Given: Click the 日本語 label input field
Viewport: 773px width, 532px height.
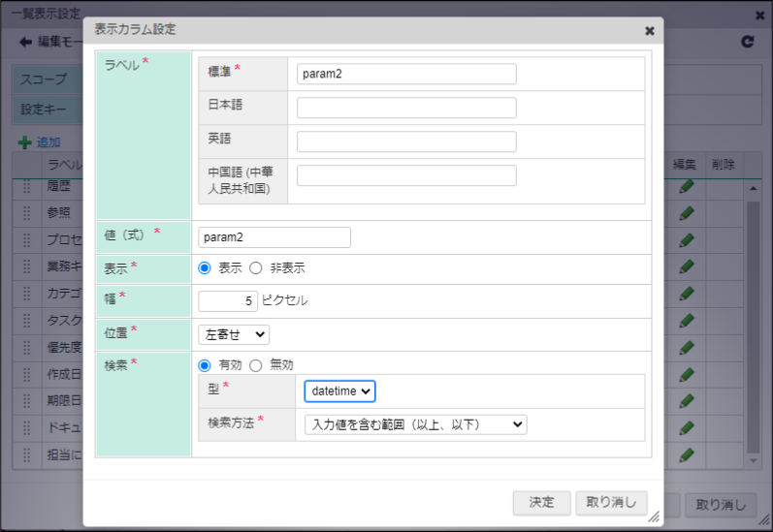Looking at the screenshot, I should tap(406, 108).
